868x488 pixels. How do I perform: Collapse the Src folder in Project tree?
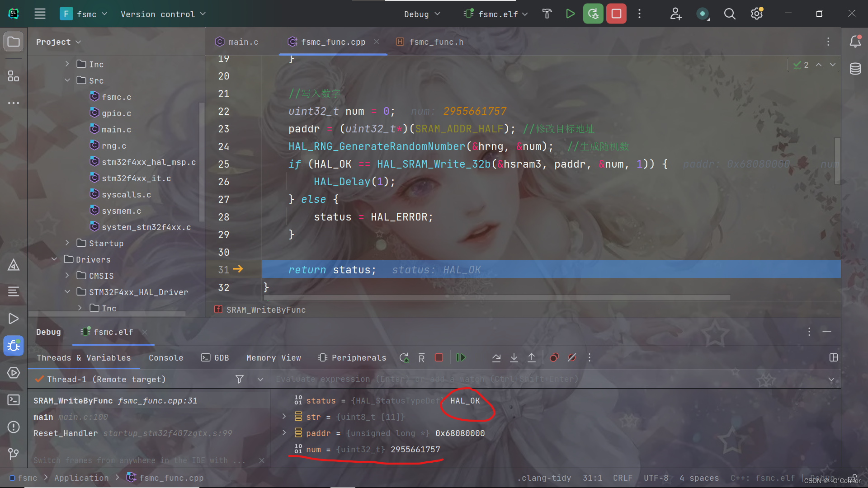coord(68,80)
